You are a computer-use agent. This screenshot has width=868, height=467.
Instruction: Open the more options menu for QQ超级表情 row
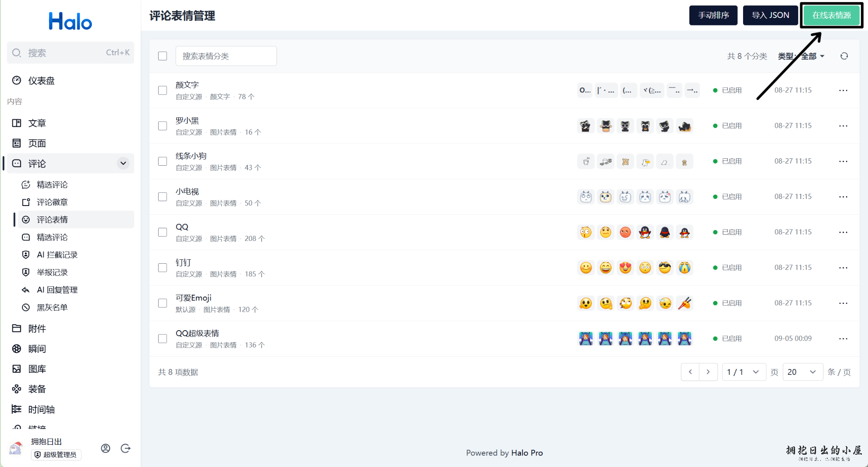[843, 338]
